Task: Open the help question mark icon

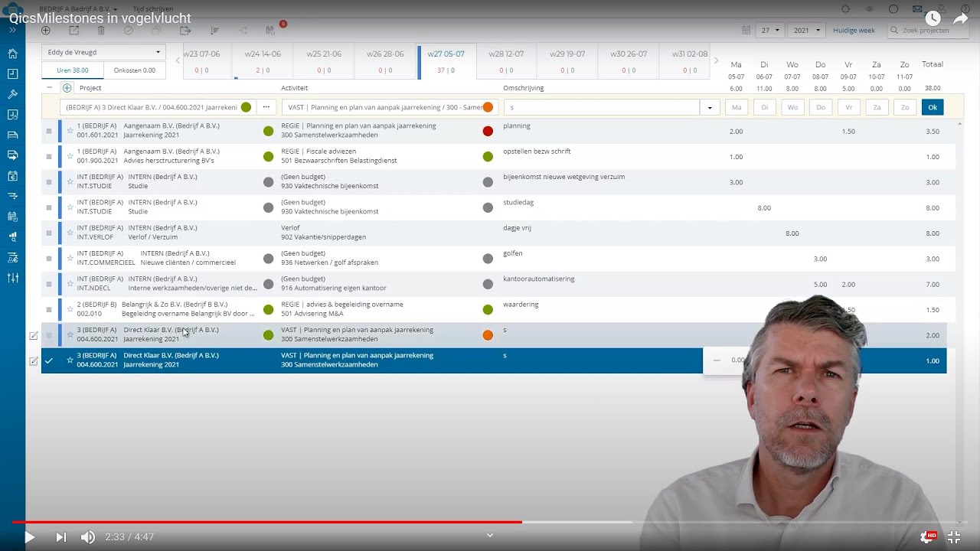Action: [965, 9]
